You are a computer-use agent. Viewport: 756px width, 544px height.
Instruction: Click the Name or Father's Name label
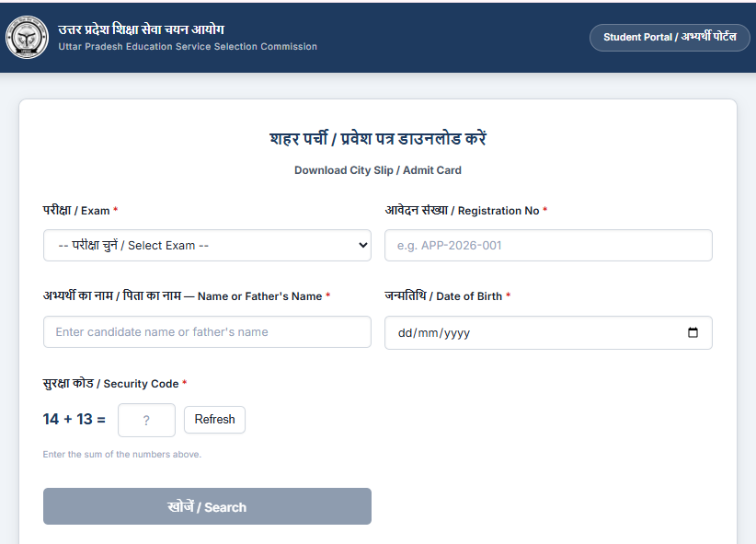coord(186,296)
